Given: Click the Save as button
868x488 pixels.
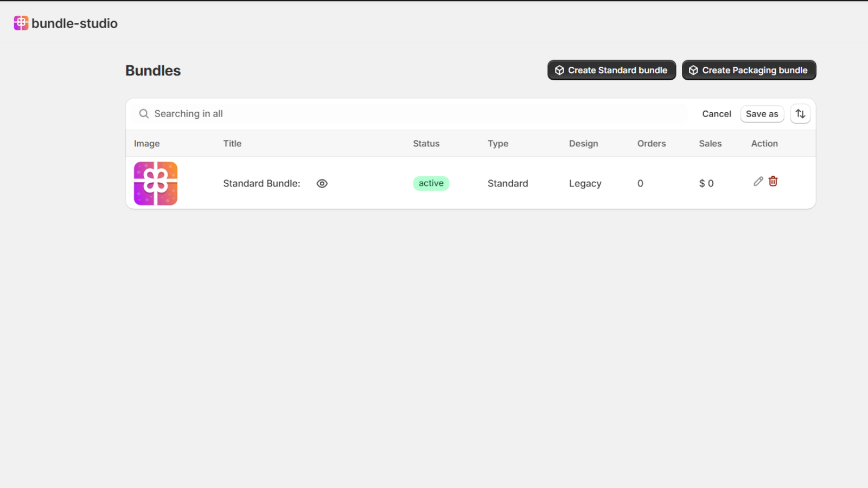Looking at the screenshot, I should click(762, 114).
